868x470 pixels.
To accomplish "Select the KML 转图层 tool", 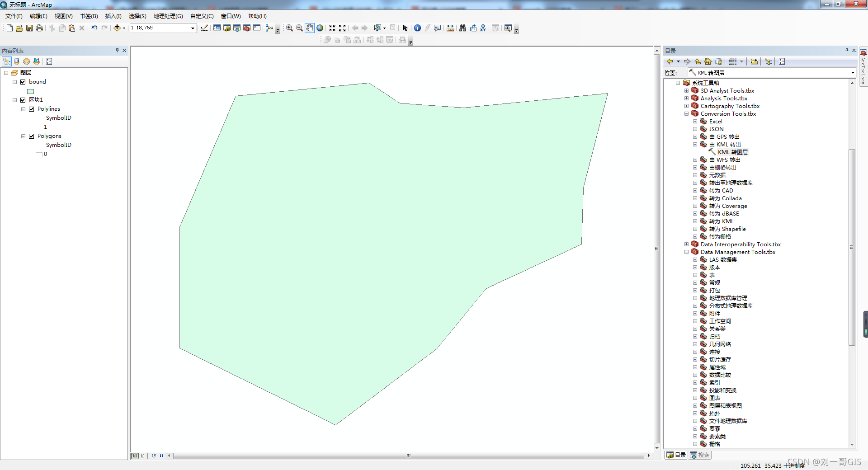I will [732, 152].
